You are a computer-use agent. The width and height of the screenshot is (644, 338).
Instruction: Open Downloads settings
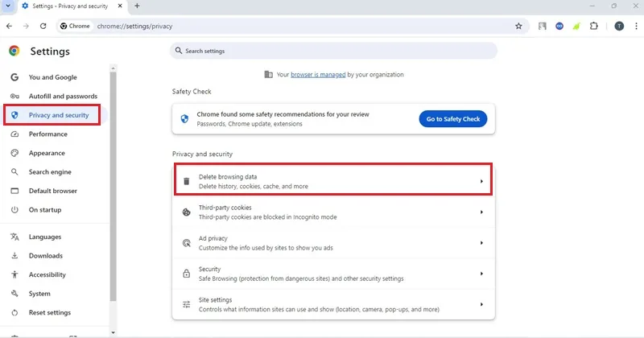tap(46, 255)
